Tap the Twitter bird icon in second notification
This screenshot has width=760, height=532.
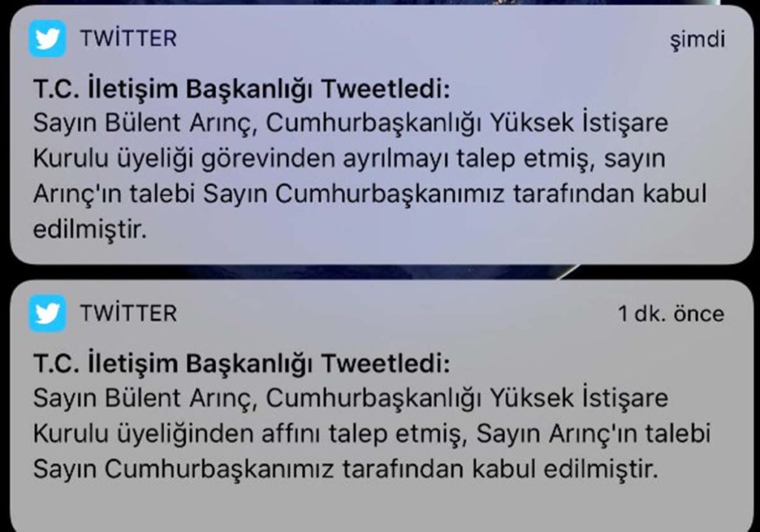tap(47, 313)
